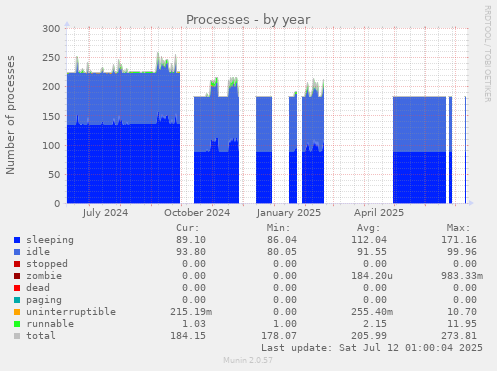Click idle's maximum value 99.96
The image size is (497, 371).
pyautogui.click(x=462, y=252)
